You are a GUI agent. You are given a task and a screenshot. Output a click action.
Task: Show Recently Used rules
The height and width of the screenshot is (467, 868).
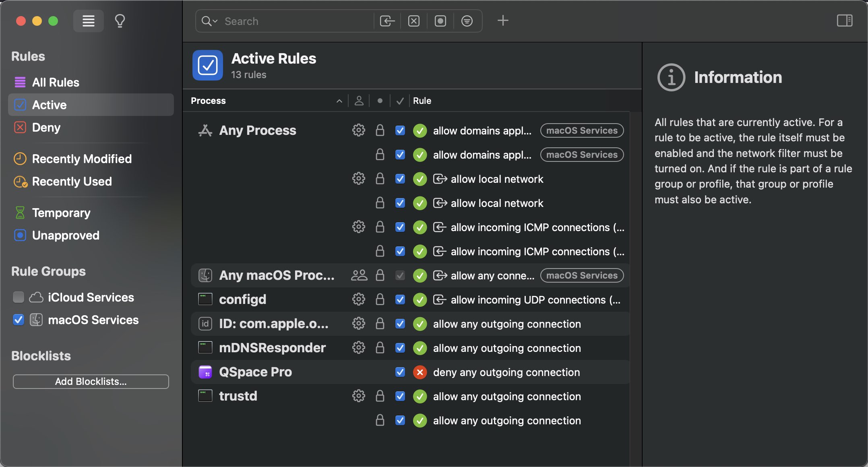point(91,181)
